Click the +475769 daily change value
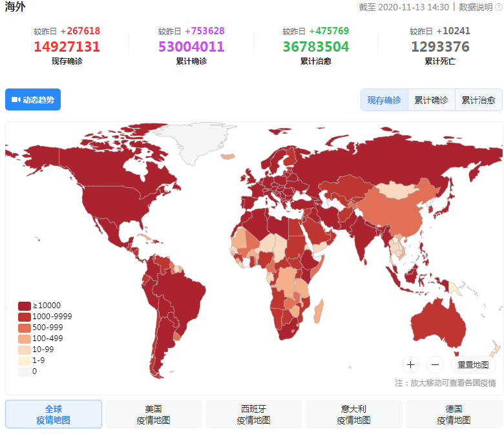 tap(329, 31)
